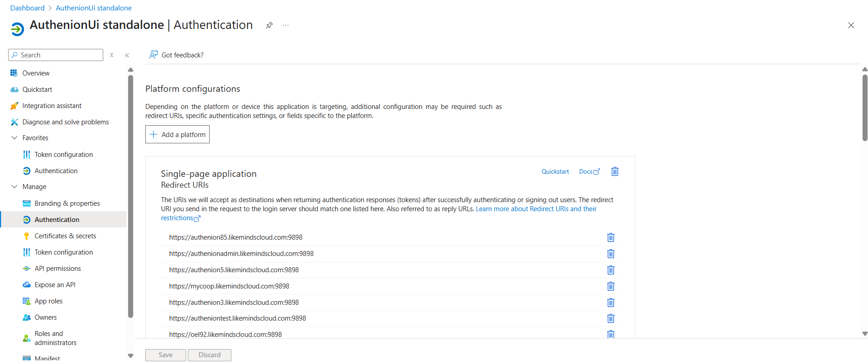Select the https://authenion5.likemindscloud.com:9898 URI text

(x=234, y=270)
